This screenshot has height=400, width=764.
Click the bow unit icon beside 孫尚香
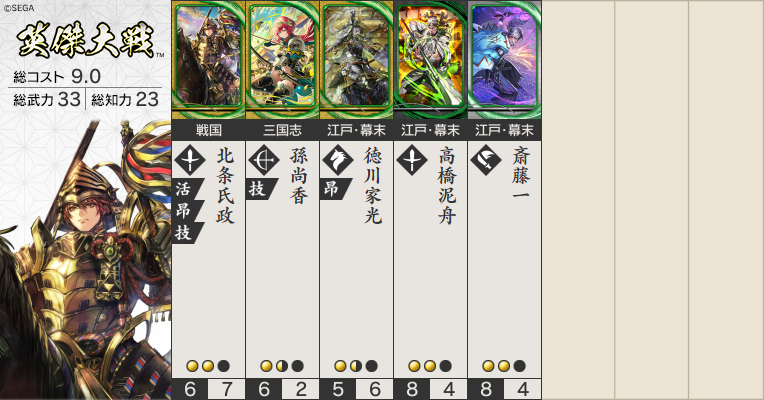[x=264, y=160]
